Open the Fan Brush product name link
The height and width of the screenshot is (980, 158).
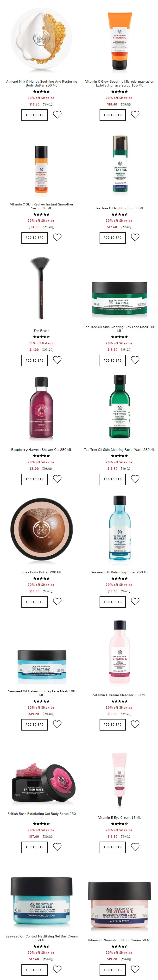coord(42,331)
